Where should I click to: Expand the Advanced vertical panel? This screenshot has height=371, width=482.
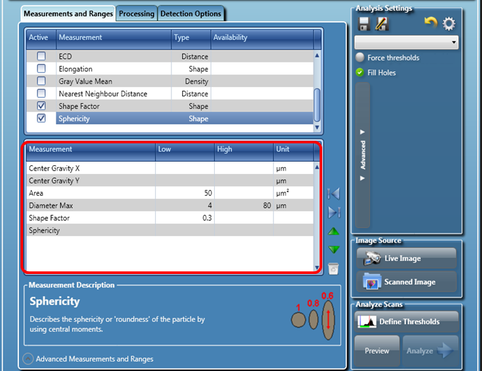[x=363, y=155]
